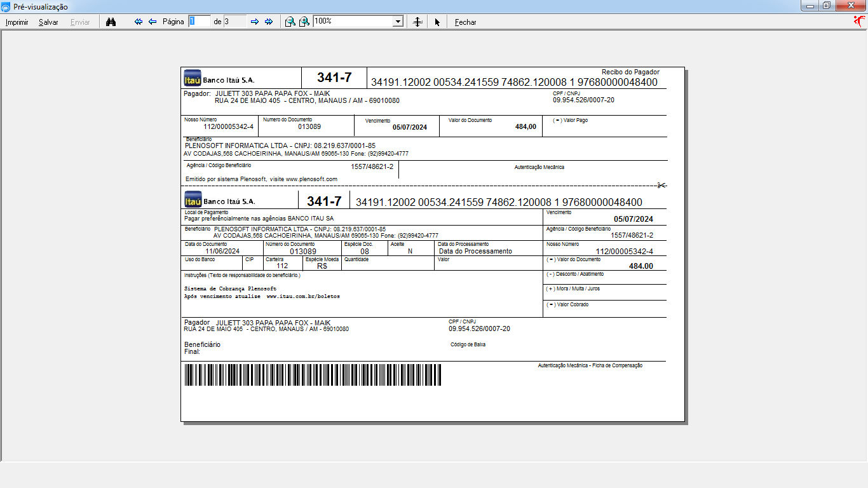Screen dimensions: 868x488
Task: Open the zoom percentage dropdown
Action: point(398,22)
